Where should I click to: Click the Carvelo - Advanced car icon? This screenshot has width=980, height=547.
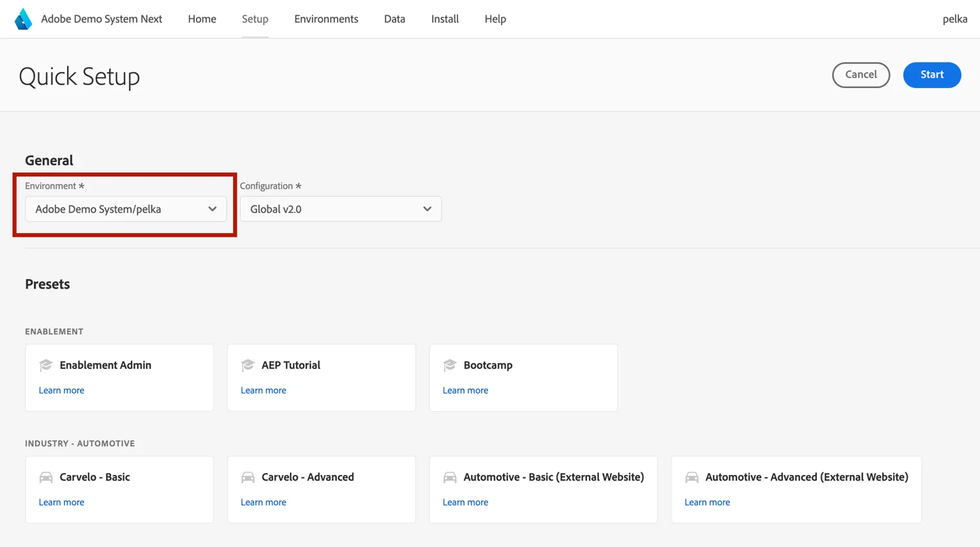point(248,477)
